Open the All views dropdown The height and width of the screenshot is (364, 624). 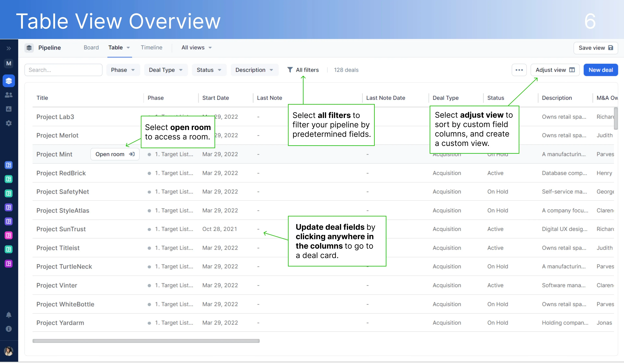196,48
